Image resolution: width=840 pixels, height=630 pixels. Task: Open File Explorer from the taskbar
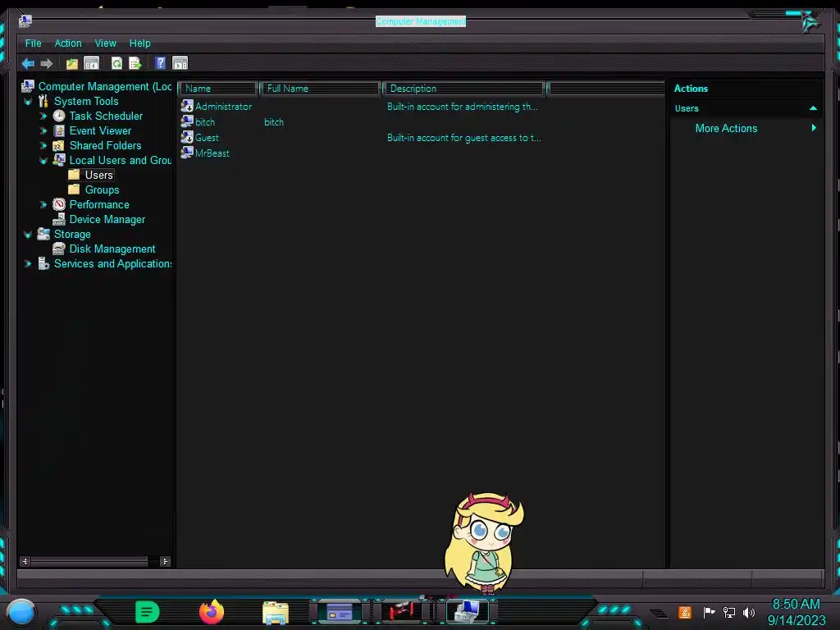pyautogui.click(x=276, y=613)
